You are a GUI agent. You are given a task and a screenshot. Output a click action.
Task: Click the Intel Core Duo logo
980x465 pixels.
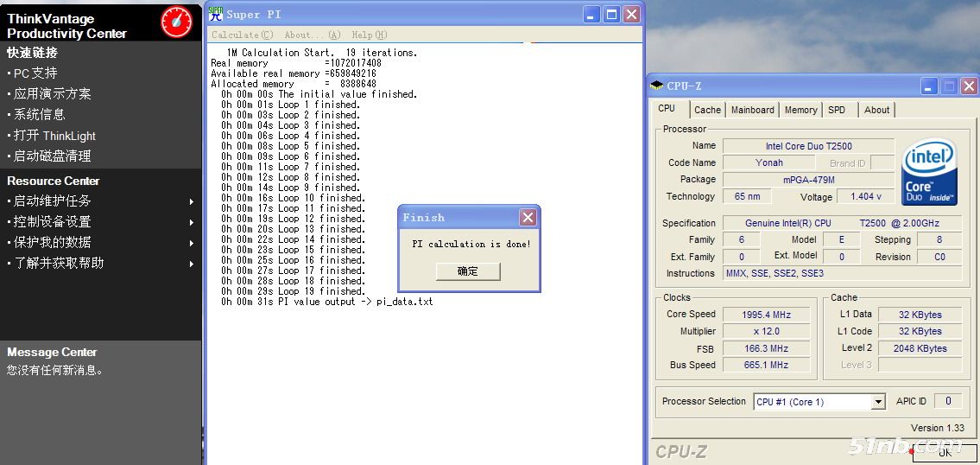pos(929,173)
